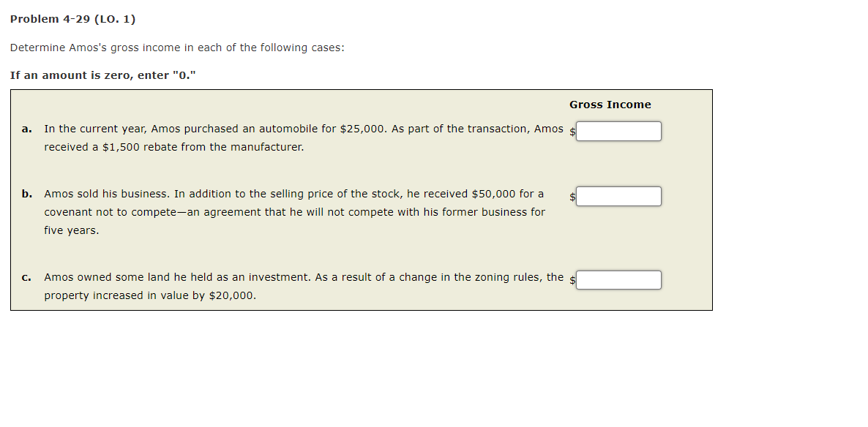Click the label letter a.
This screenshot has height=427, width=868.
[26, 129]
